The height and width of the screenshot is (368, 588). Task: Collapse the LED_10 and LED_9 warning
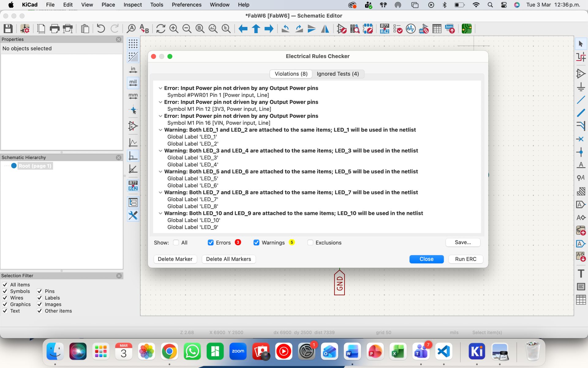pos(160,213)
